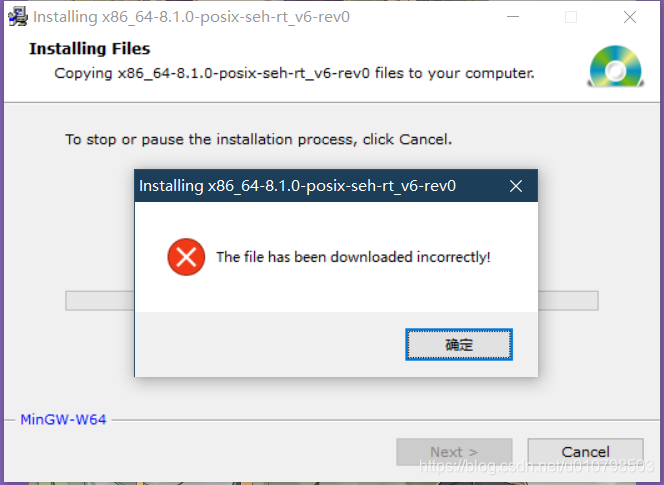The width and height of the screenshot is (664, 485).
Task: Click the main window title bar text
Action: pyautogui.click(x=191, y=17)
